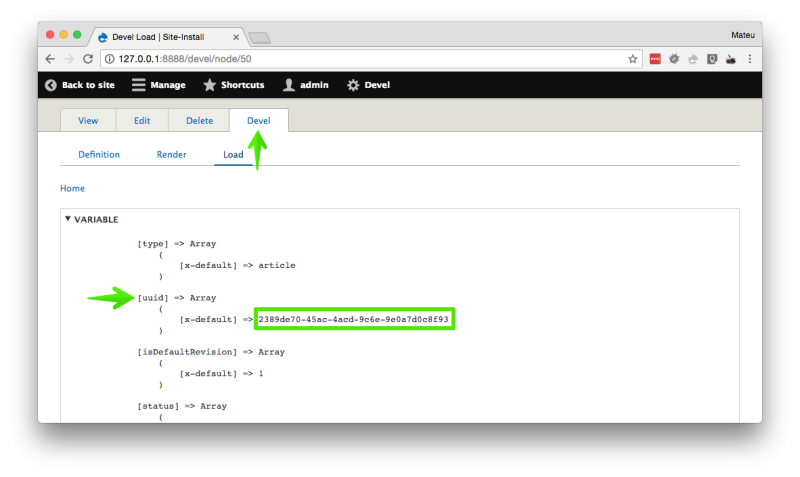Image resolution: width=800 pixels, height=477 pixels.
Task: Click the uuid value 2389de70-45ac-4acd-9c6e-9e0a7d0c8f93
Action: [x=354, y=319]
